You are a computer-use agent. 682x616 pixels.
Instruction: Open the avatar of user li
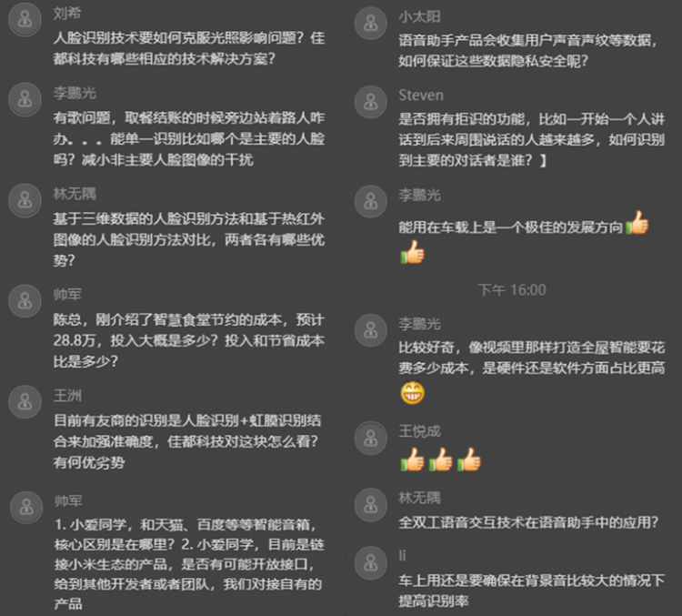coord(371,562)
